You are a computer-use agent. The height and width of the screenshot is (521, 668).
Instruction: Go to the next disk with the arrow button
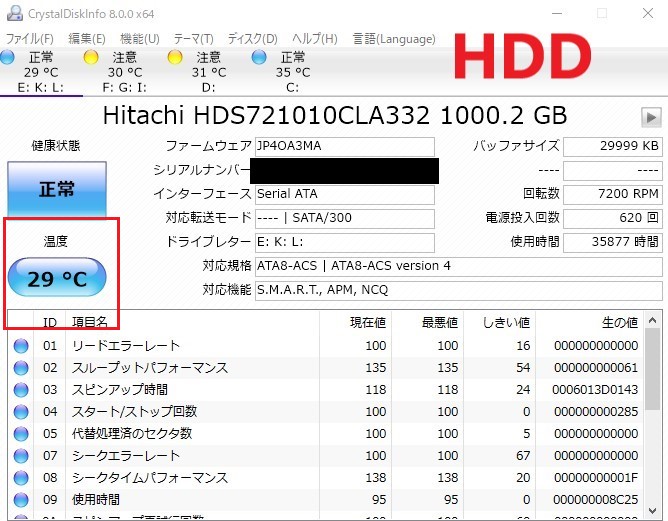pos(651,117)
